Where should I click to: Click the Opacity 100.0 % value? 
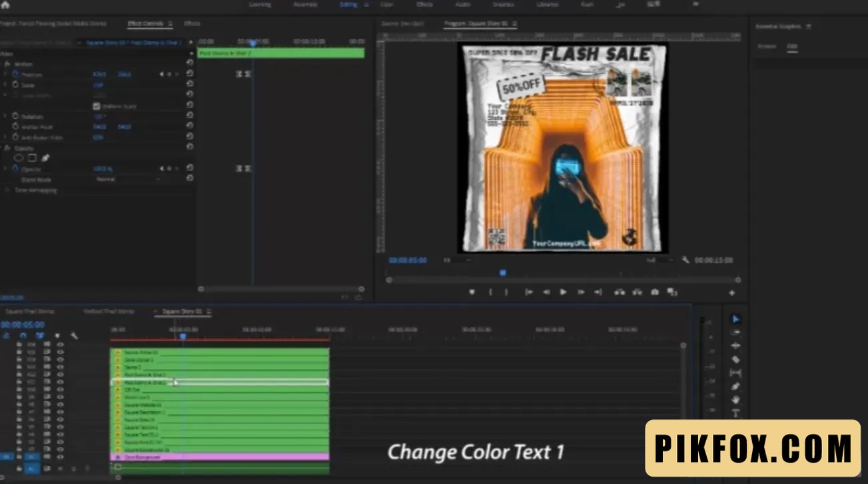click(103, 169)
